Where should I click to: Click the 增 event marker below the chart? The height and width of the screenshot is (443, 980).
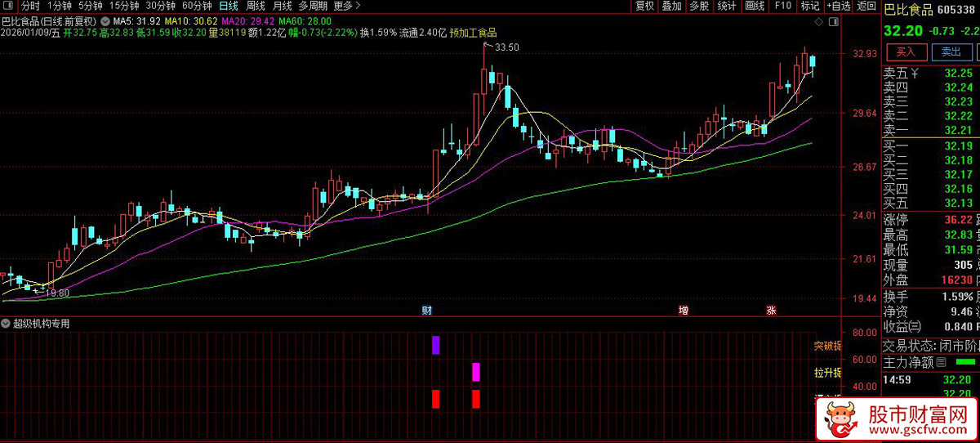[683, 311]
